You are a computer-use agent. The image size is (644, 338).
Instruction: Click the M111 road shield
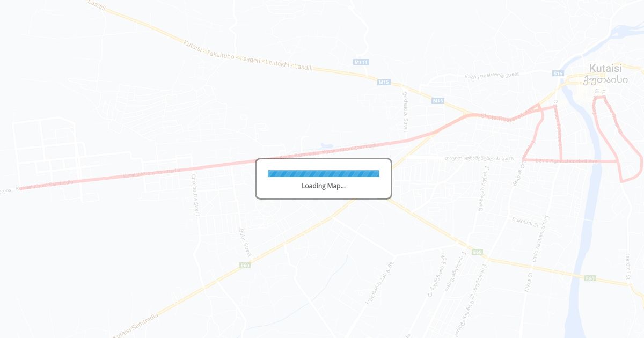tap(361, 62)
